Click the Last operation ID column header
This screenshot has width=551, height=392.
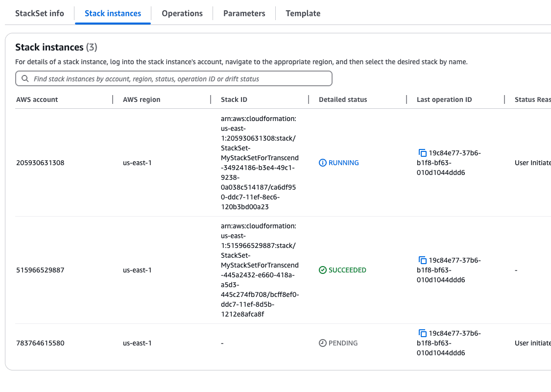[444, 99]
